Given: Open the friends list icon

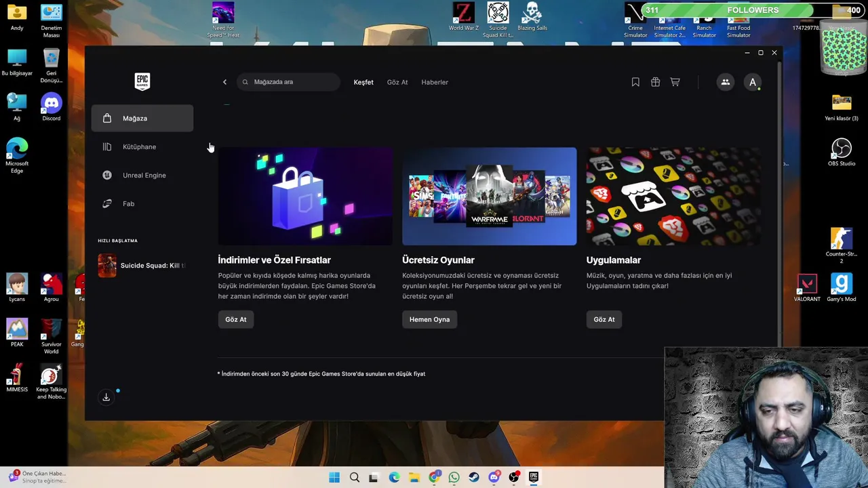Looking at the screenshot, I should pos(725,82).
